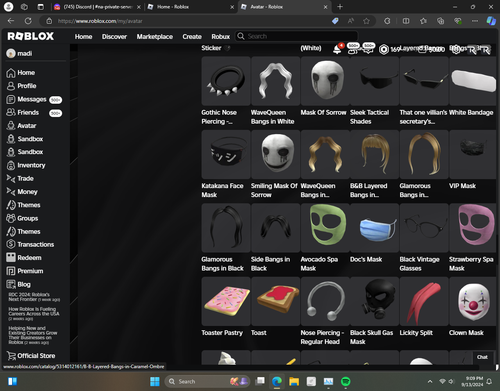Open Discover in top navigation
The width and height of the screenshot is (500, 391).
click(x=114, y=37)
